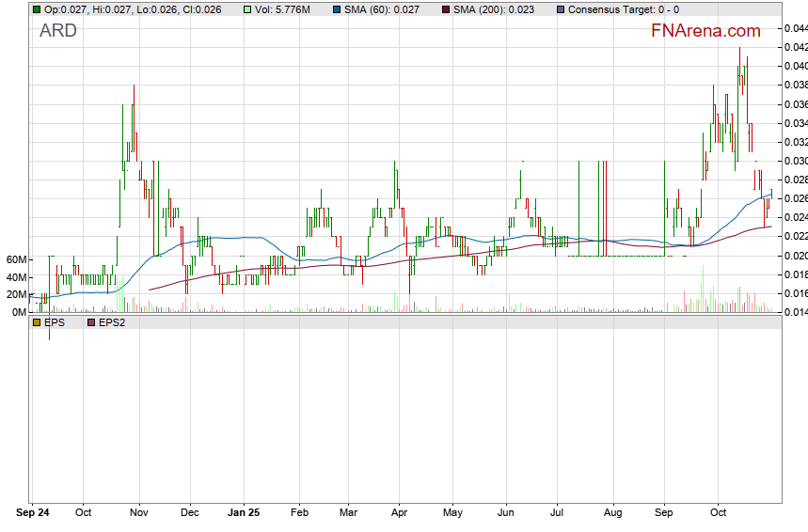This screenshot has height=532, width=808.
Task: Click the Jan 25 date axis label
Action: tap(245, 514)
